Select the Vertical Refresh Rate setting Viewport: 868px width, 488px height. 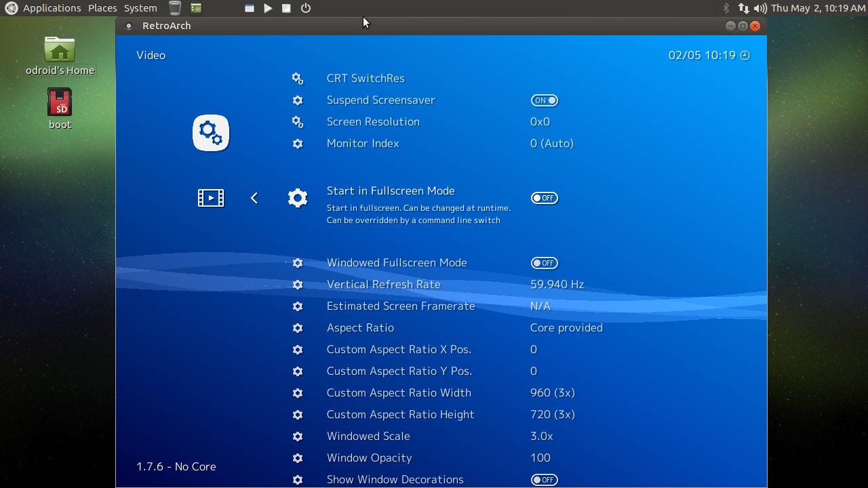383,285
